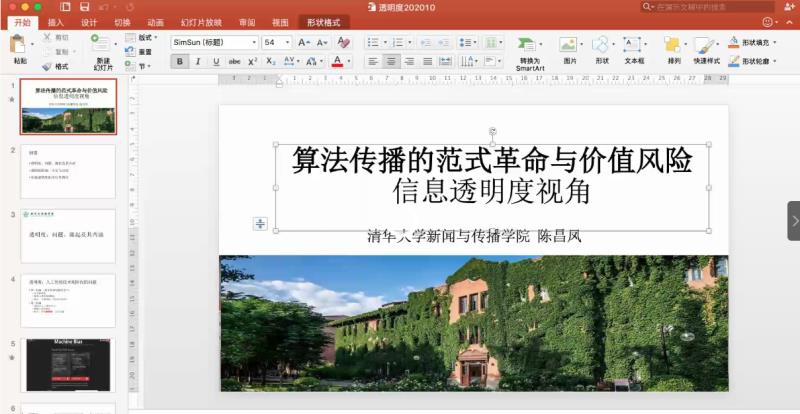Click the Cut (剪切) scissors icon
The image size is (800, 414).
pos(47,37)
